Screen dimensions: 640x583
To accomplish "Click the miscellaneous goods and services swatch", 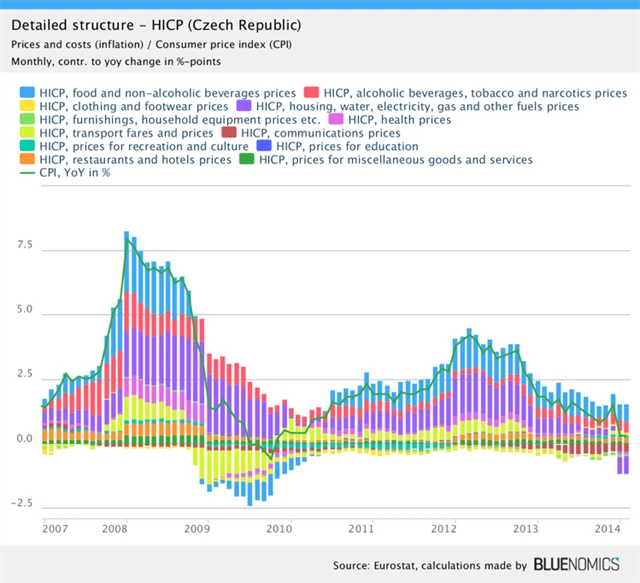I will tap(245, 159).
